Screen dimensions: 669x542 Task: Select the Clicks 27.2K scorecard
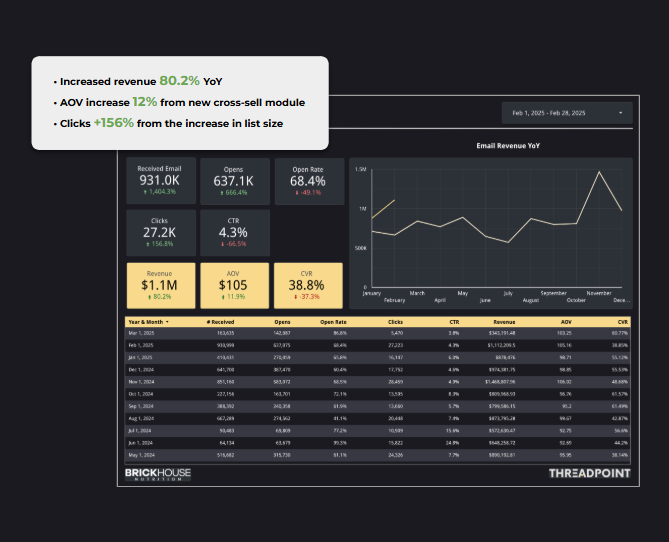click(159, 232)
